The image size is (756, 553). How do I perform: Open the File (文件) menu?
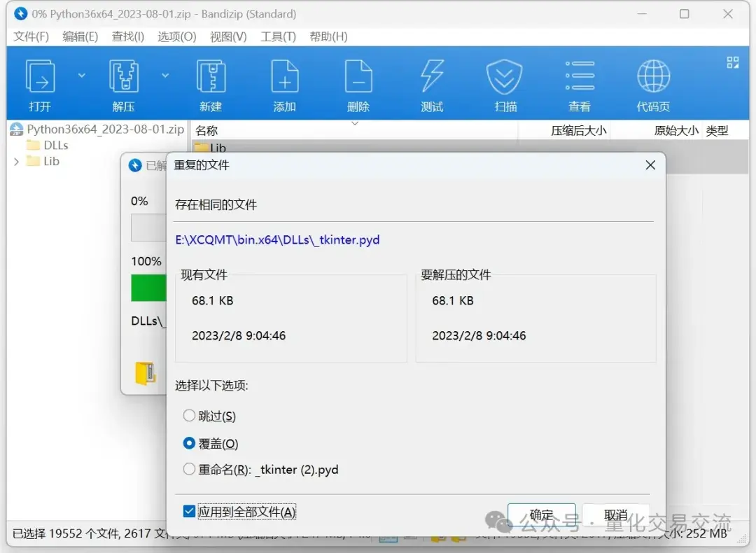coord(31,36)
